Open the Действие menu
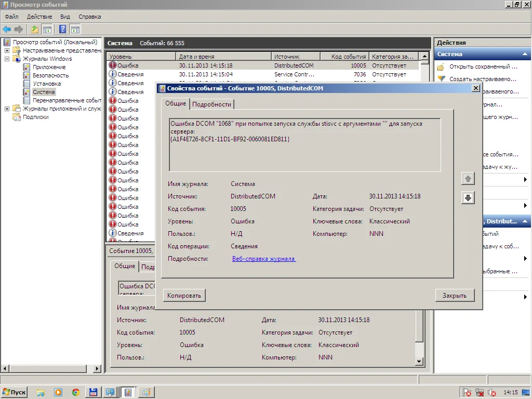This screenshot has width=532, height=399. coord(39,17)
